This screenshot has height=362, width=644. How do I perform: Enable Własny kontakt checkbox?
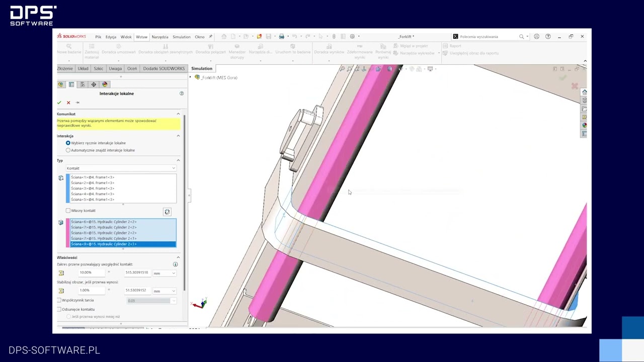[68, 211]
